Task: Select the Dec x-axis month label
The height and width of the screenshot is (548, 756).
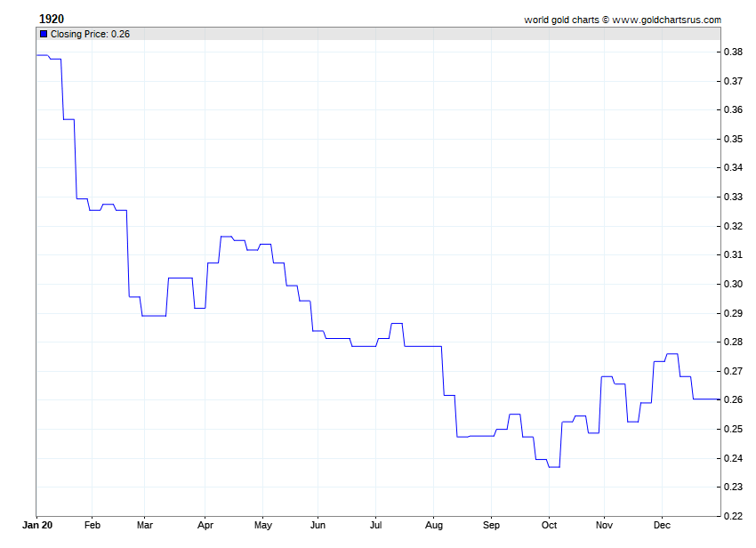Action: 662,525
